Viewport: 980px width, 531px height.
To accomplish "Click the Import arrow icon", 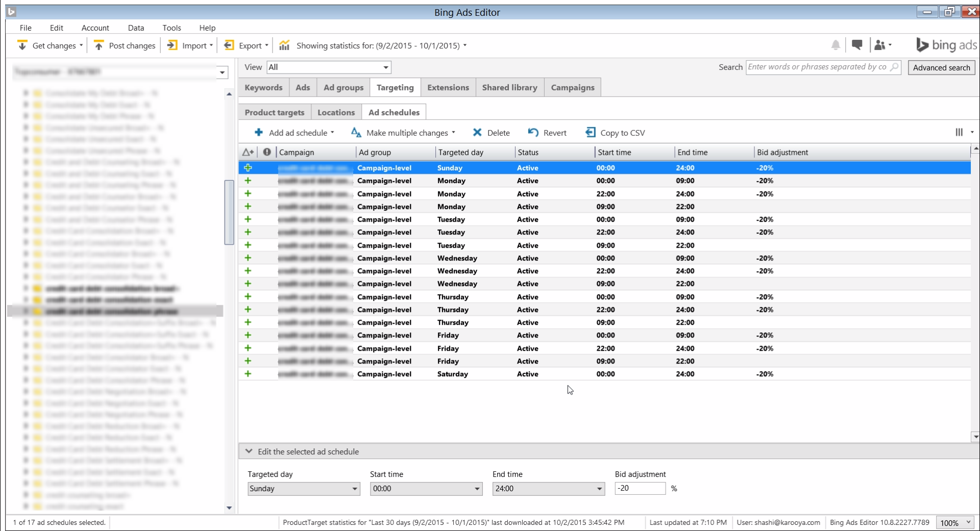I will pos(173,45).
